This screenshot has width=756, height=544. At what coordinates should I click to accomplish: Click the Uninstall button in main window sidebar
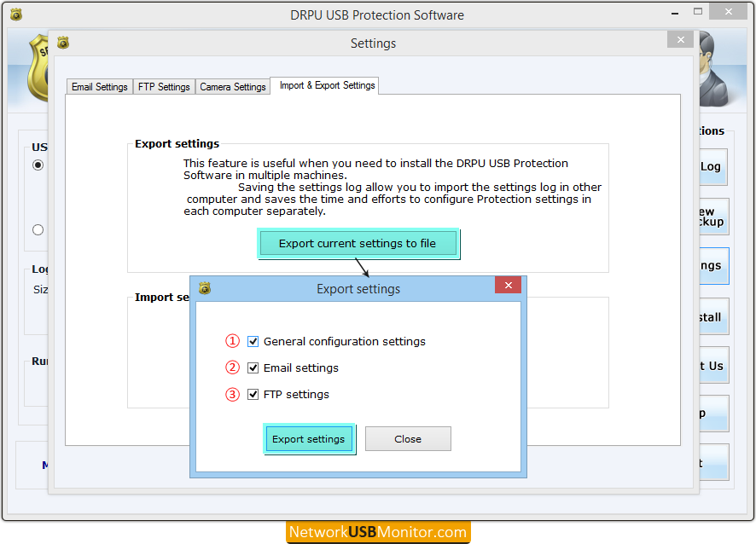click(713, 316)
